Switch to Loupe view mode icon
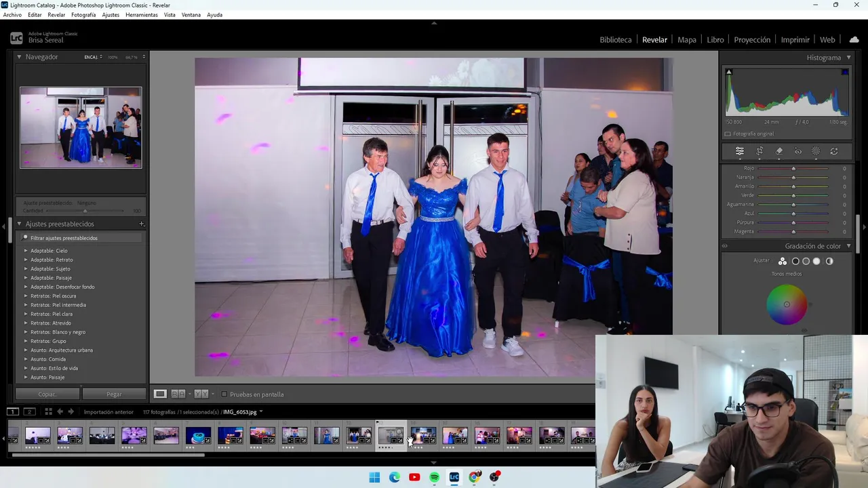 pos(160,394)
